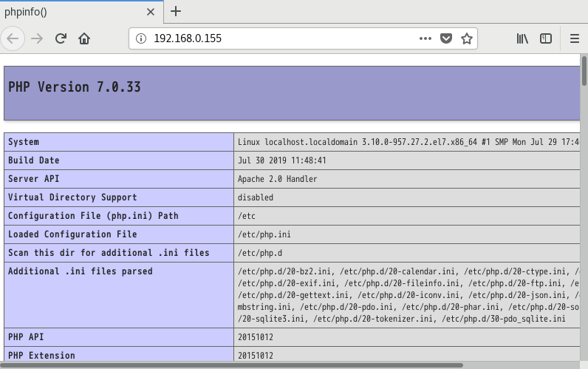Open a new tab with the plus button
This screenshot has width=588, height=369.
[x=176, y=11]
